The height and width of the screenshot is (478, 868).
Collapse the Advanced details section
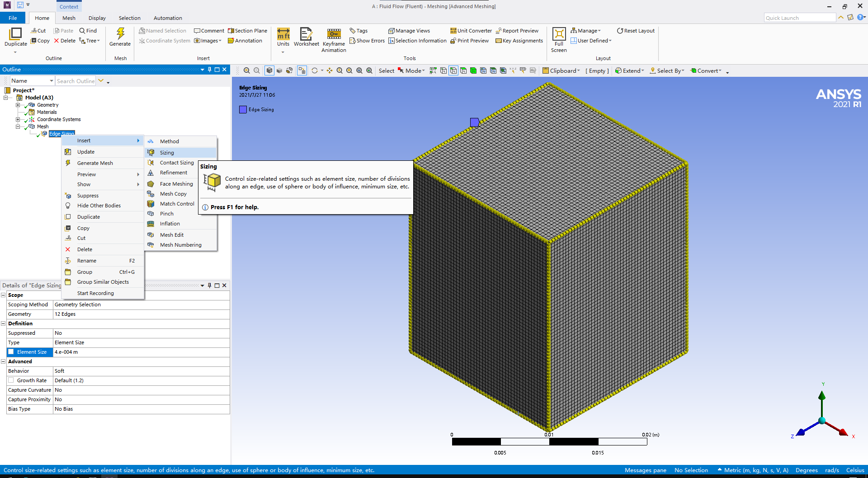(3, 361)
